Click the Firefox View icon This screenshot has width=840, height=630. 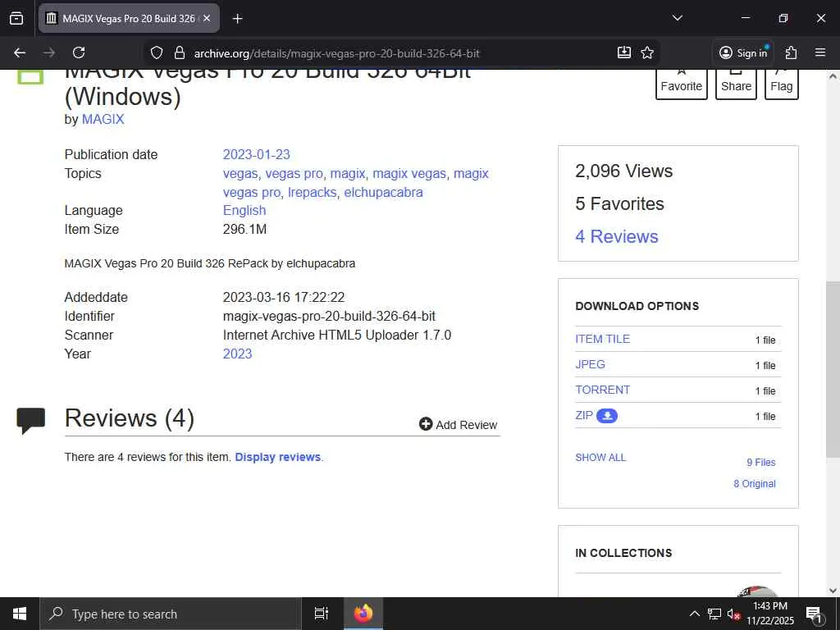point(16,18)
